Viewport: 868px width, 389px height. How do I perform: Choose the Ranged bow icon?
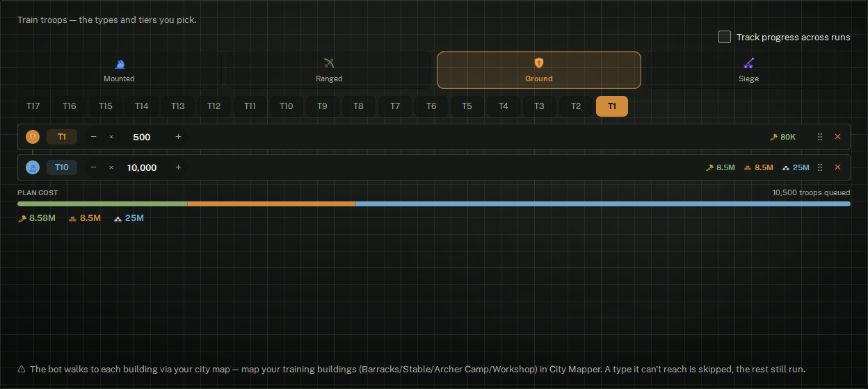pos(329,64)
